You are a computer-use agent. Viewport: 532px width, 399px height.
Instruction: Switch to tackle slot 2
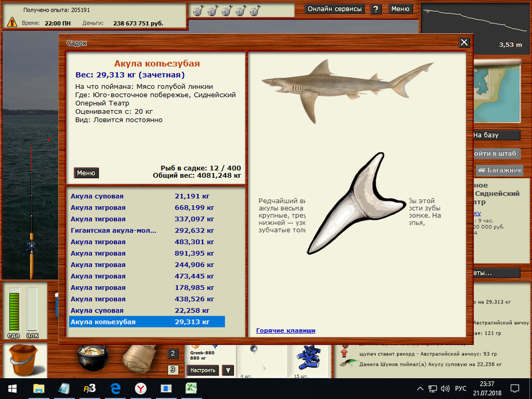tap(173, 354)
